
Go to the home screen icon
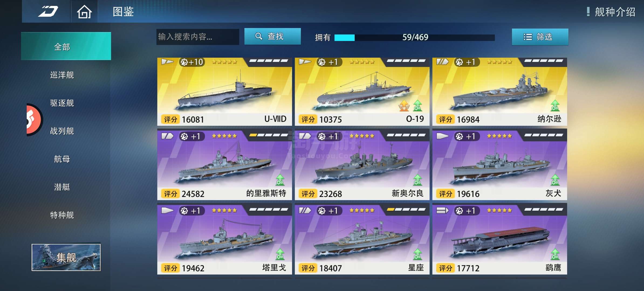84,12
